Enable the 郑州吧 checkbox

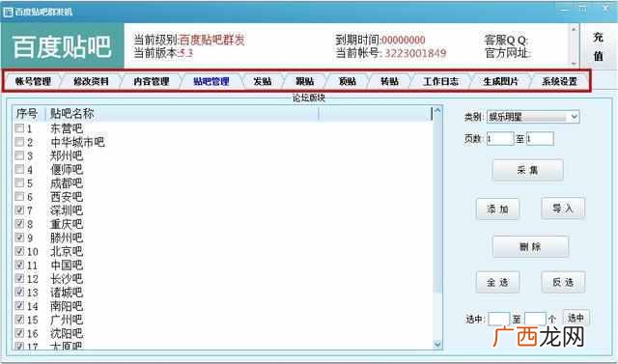19,155
